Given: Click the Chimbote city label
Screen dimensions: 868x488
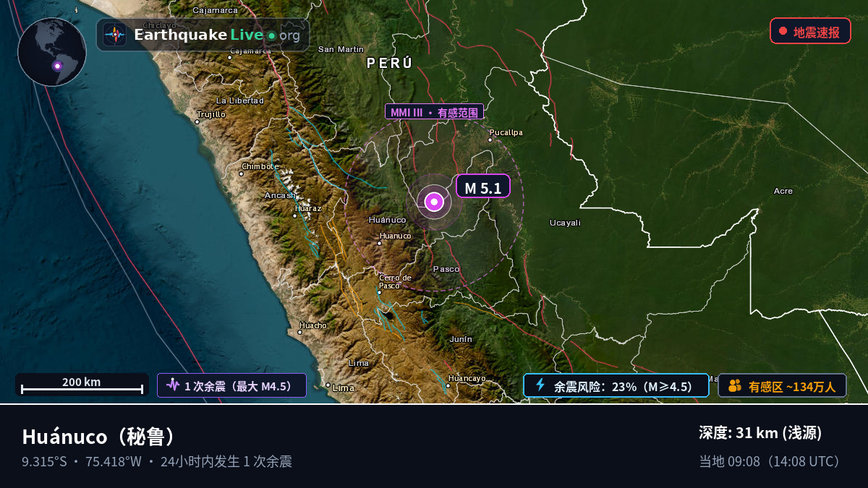Looking at the screenshot, I should [x=260, y=166].
